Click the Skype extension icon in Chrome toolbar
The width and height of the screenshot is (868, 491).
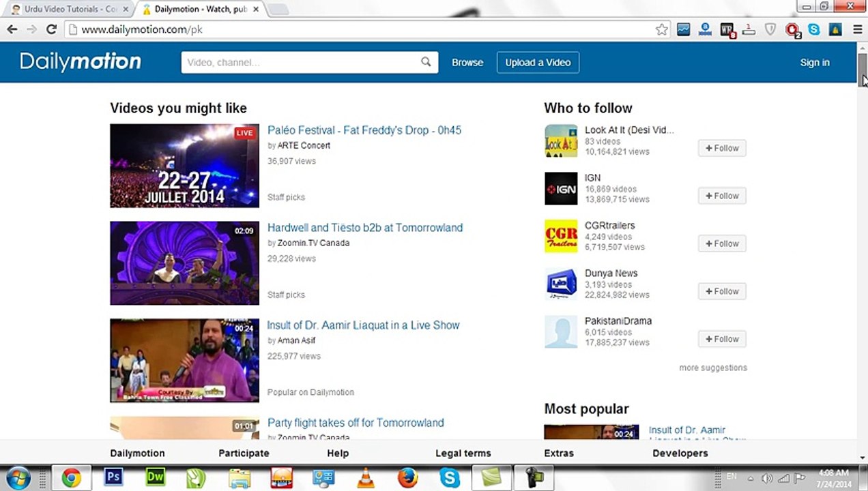click(x=814, y=29)
